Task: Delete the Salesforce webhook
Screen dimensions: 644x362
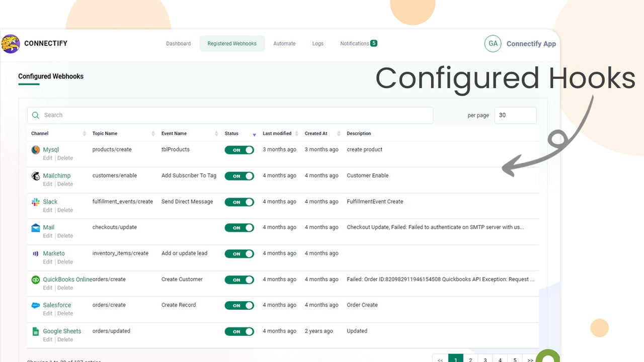Action: click(x=65, y=314)
